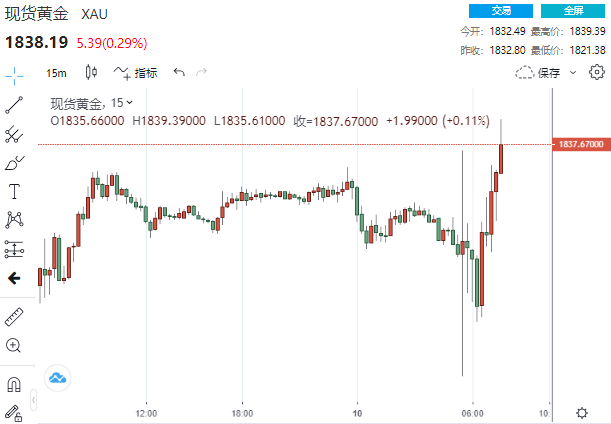Open the 指标 indicators menu
Screen dimensions: 611x424
point(136,72)
